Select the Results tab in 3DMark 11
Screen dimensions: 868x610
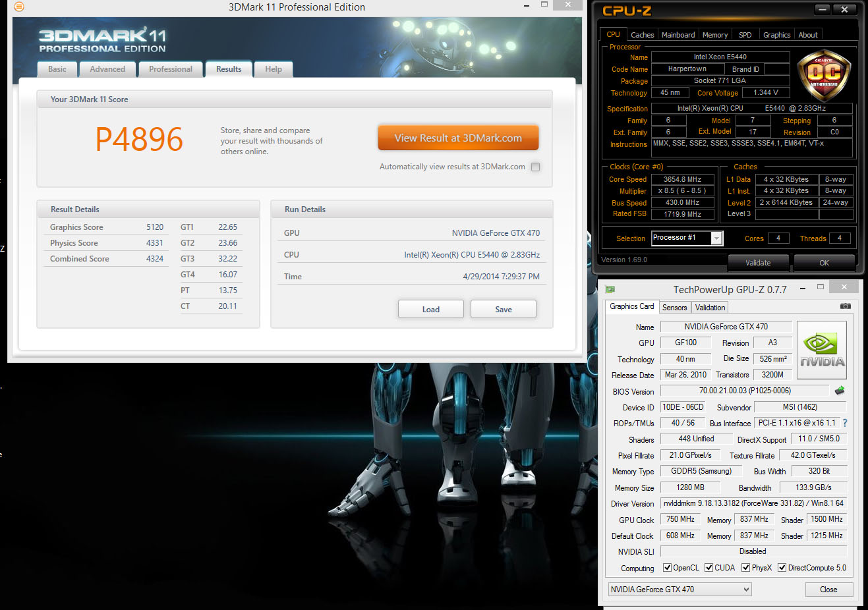point(229,69)
